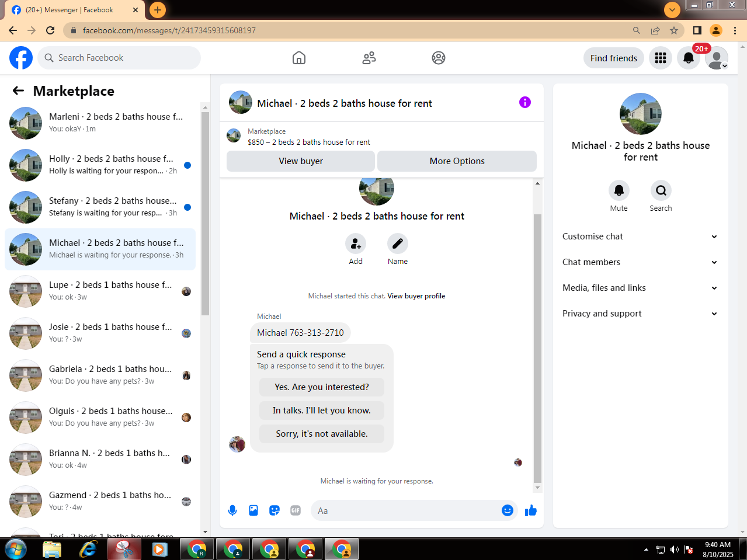The width and height of the screenshot is (747, 560).
Task: Open the View buyer profile link
Action: [416, 296]
